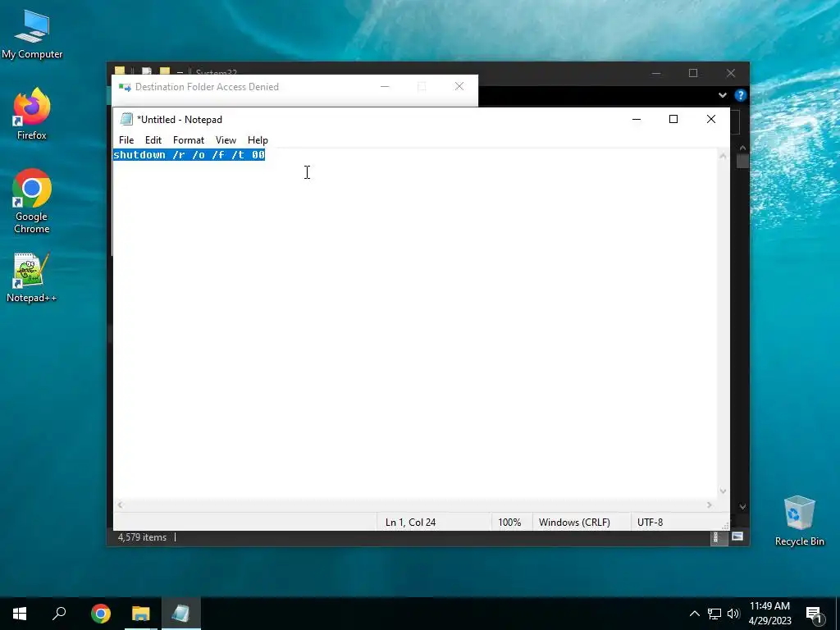Viewport: 840px width, 630px height.
Task: Click the selected shutdown command text
Action: [x=189, y=155]
